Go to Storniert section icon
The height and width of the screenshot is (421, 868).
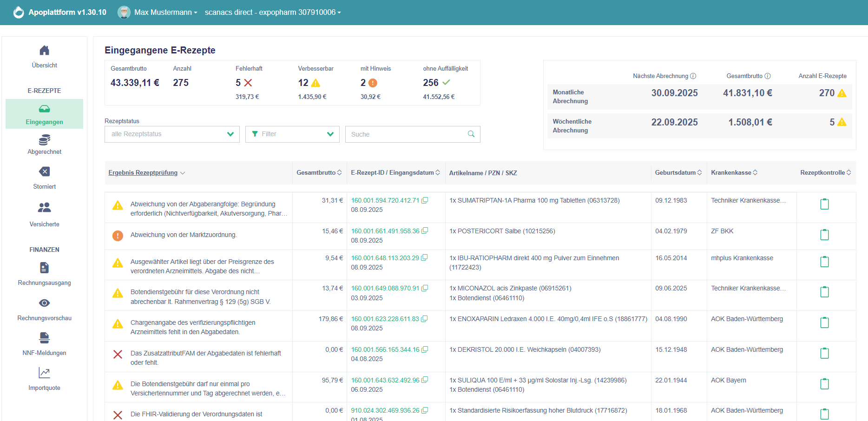coord(44,172)
